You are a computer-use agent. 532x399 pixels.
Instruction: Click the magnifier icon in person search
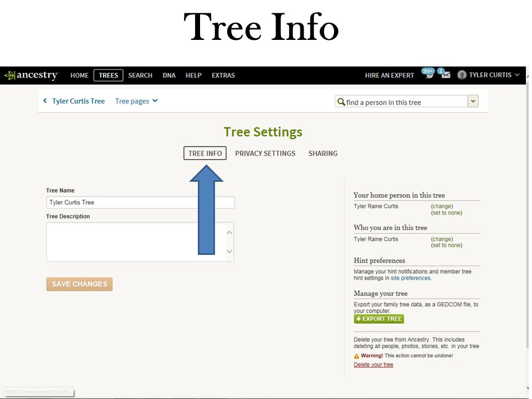point(341,102)
